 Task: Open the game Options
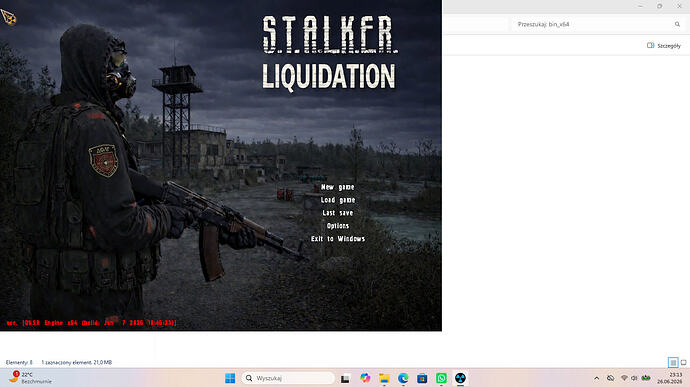tap(338, 226)
